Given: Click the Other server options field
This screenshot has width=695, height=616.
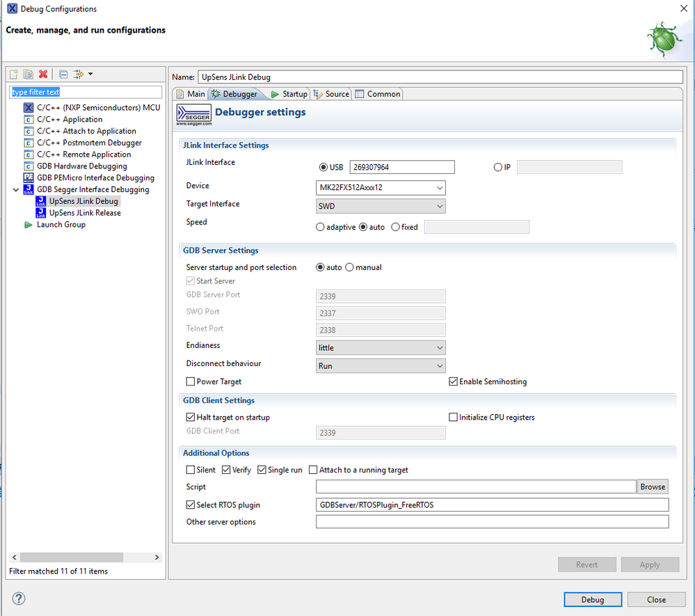Looking at the screenshot, I should [492, 521].
